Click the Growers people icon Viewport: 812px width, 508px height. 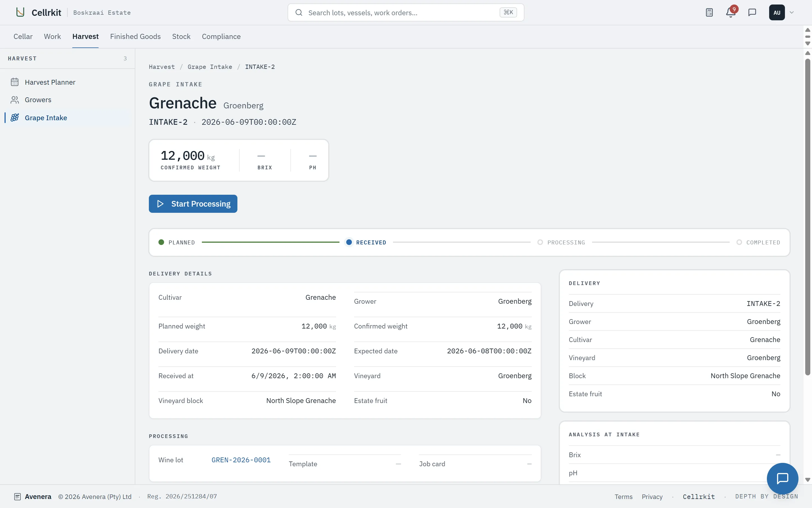pos(14,100)
